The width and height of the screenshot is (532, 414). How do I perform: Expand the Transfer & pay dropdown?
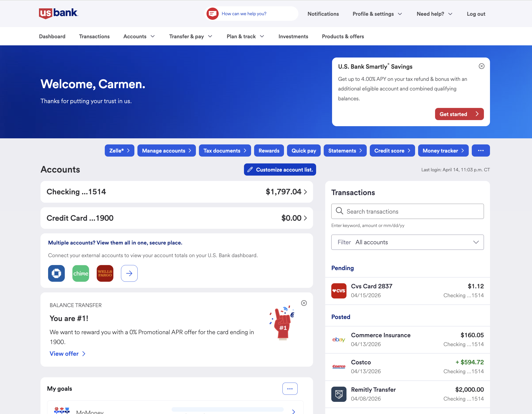191,36
